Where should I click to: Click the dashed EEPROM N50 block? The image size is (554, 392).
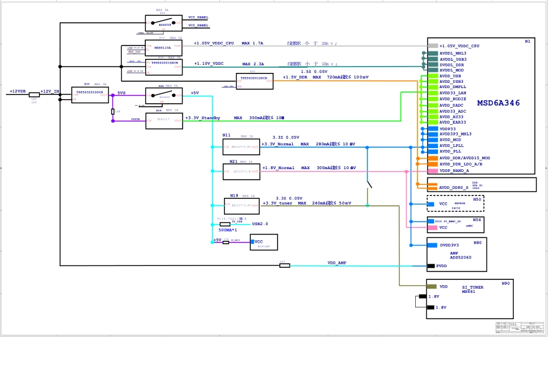tap(455, 204)
